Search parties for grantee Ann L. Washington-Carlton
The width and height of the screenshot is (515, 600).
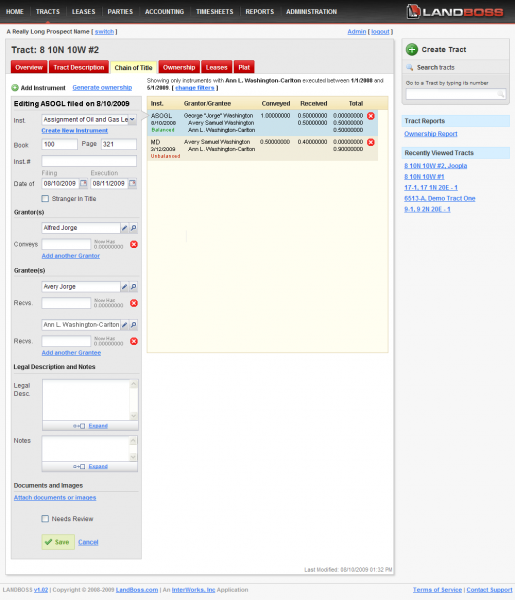(x=134, y=325)
